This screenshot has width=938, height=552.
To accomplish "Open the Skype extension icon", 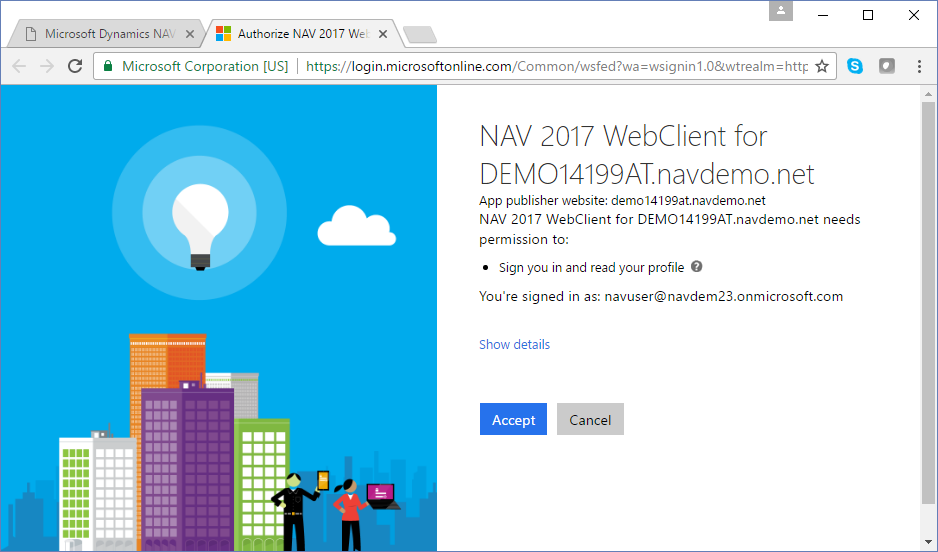I will (x=855, y=66).
